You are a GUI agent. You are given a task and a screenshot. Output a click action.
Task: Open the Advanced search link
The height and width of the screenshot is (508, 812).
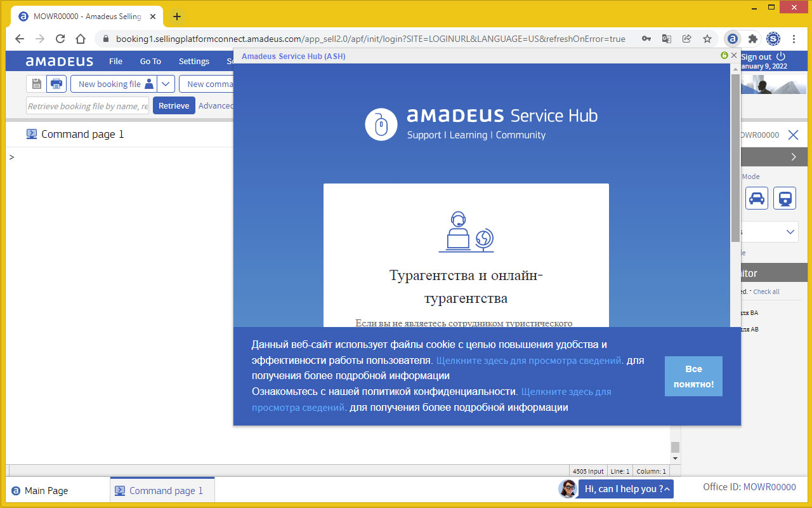pyautogui.click(x=216, y=106)
